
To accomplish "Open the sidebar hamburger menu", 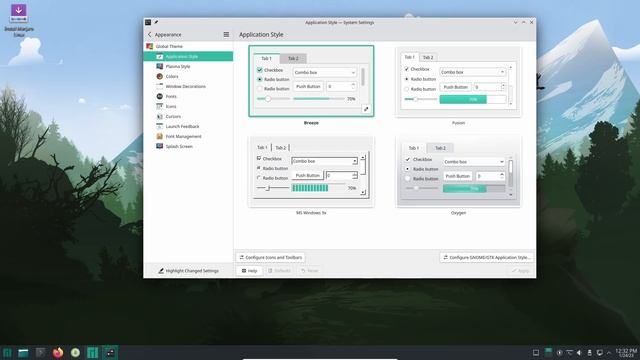I will [226, 35].
